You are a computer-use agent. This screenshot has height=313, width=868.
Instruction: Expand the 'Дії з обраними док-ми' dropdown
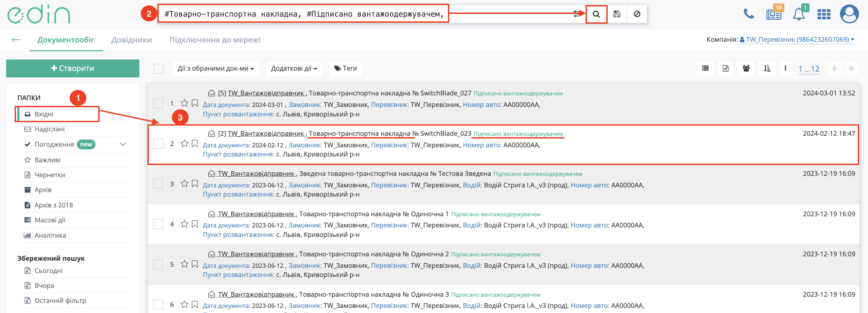(x=216, y=69)
